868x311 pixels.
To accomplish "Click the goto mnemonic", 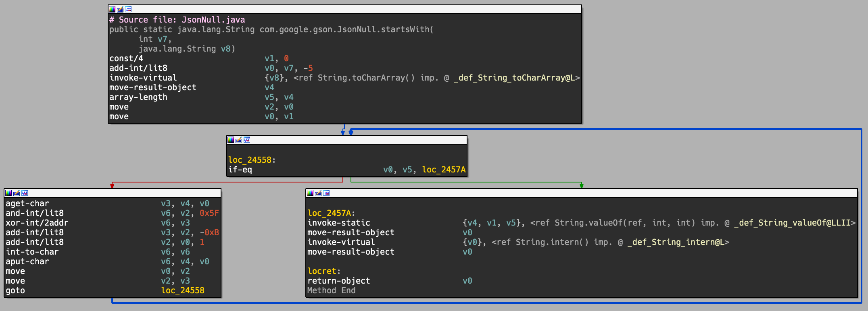I will (x=15, y=290).
